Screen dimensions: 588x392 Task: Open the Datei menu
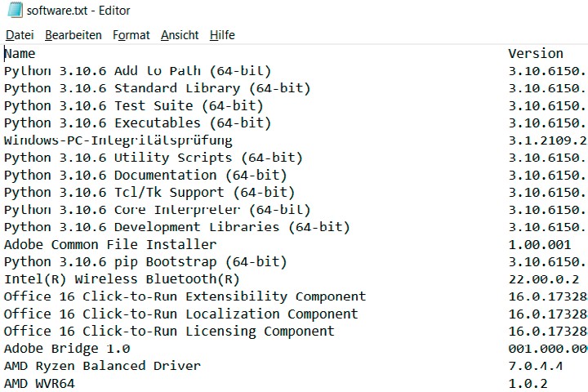20,35
